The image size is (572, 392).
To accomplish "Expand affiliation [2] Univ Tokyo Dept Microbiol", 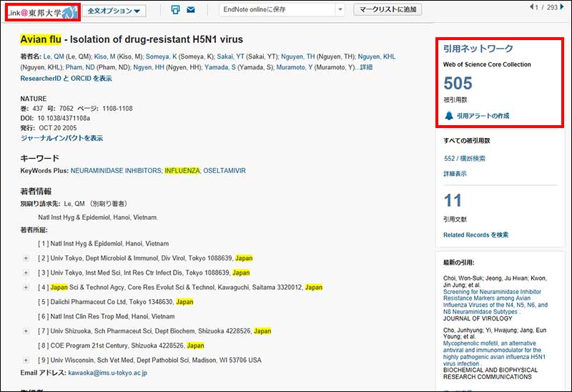I will coord(26,258).
